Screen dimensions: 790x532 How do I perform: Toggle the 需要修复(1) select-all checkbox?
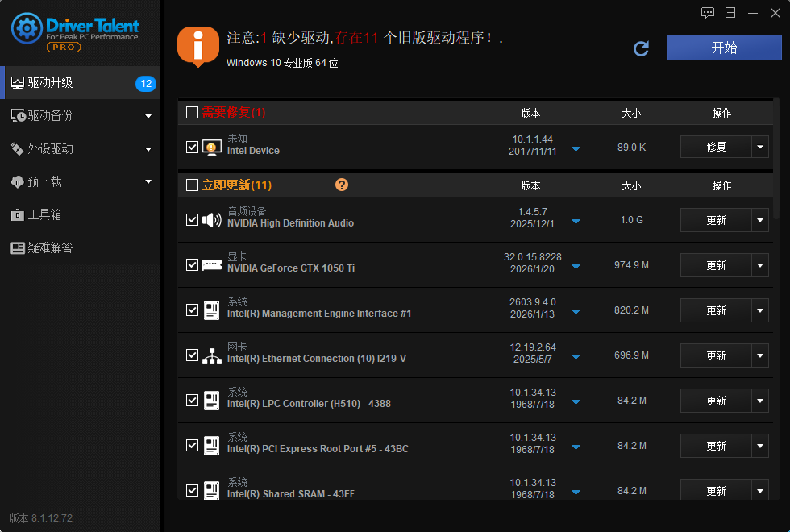pos(192,112)
